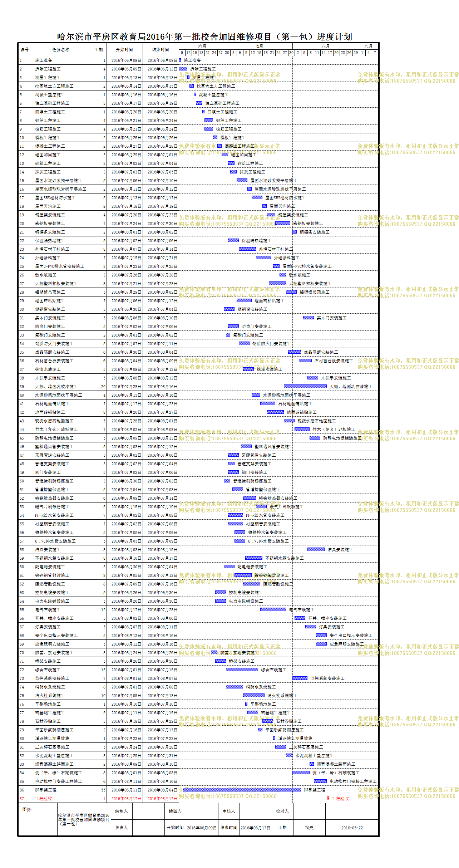This screenshot has height=868, width=459.
Task: Select the Gantt bar for 实木门安装施工
Action: click(x=309, y=318)
